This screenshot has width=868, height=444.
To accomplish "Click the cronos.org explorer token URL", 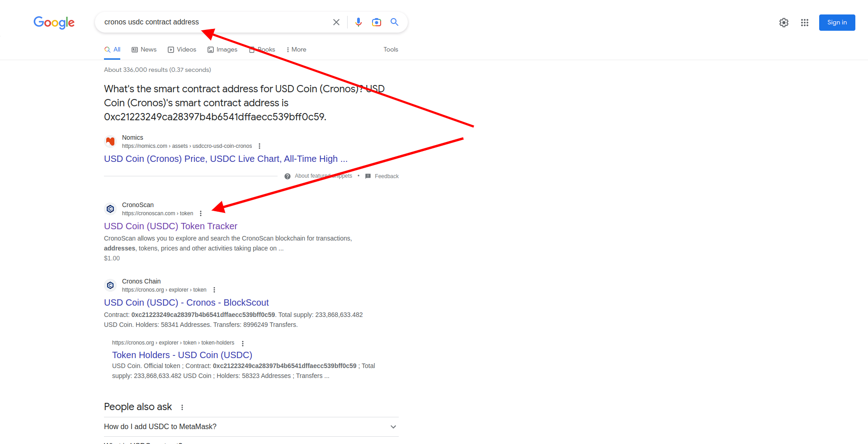I will 164,290.
